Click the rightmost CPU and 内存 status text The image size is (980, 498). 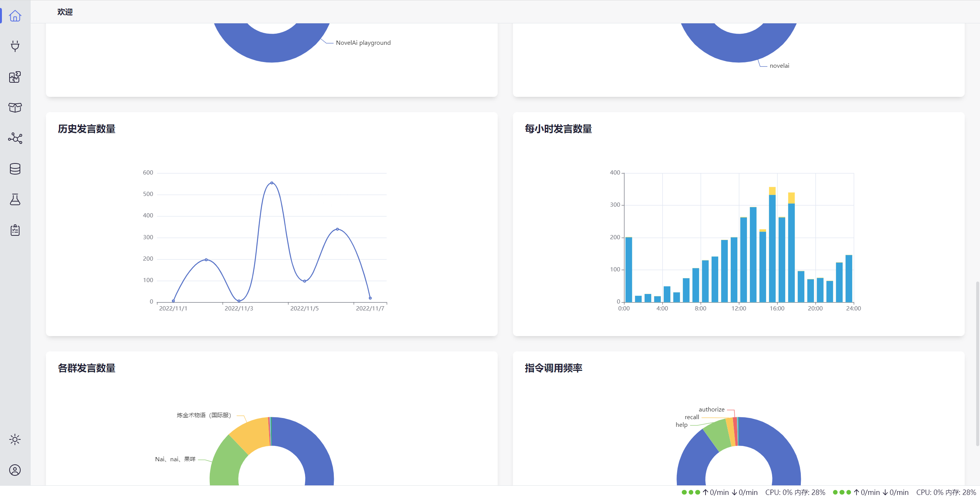[946, 493]
